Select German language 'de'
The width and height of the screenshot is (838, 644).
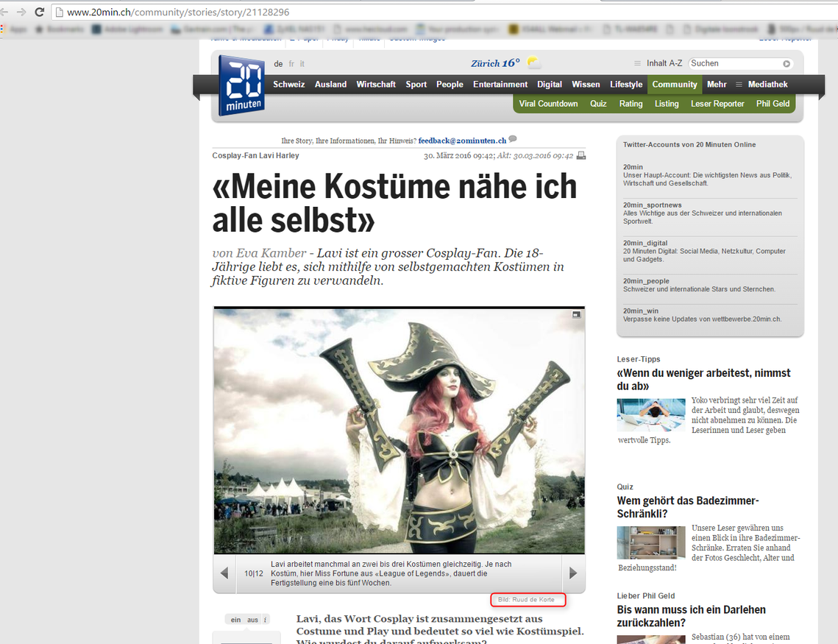click(x=278, y=63)
